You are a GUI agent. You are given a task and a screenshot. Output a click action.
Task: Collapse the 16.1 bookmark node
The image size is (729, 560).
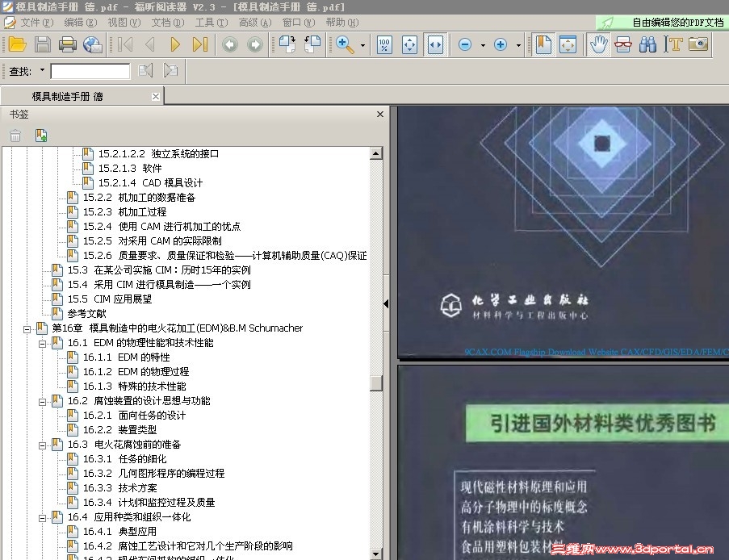[x=42, y=344]
